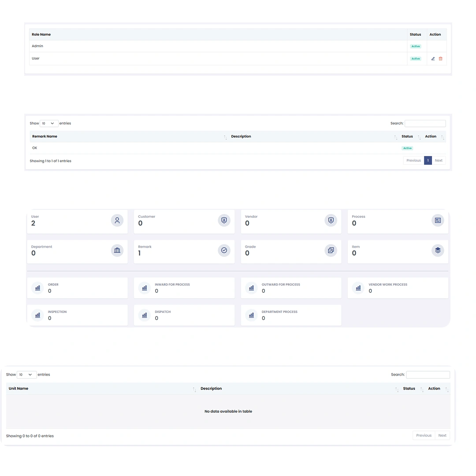Click the unit table Search field

(x=428, y=375)
